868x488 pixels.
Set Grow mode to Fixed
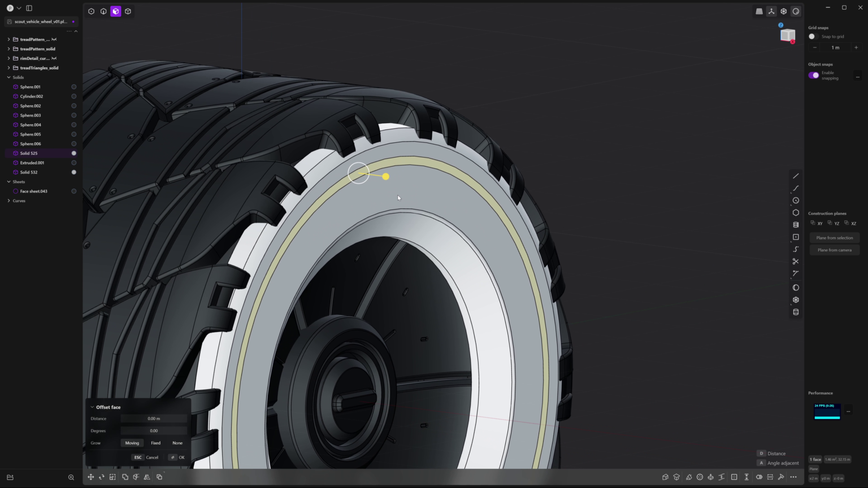(x=155, y=443)
